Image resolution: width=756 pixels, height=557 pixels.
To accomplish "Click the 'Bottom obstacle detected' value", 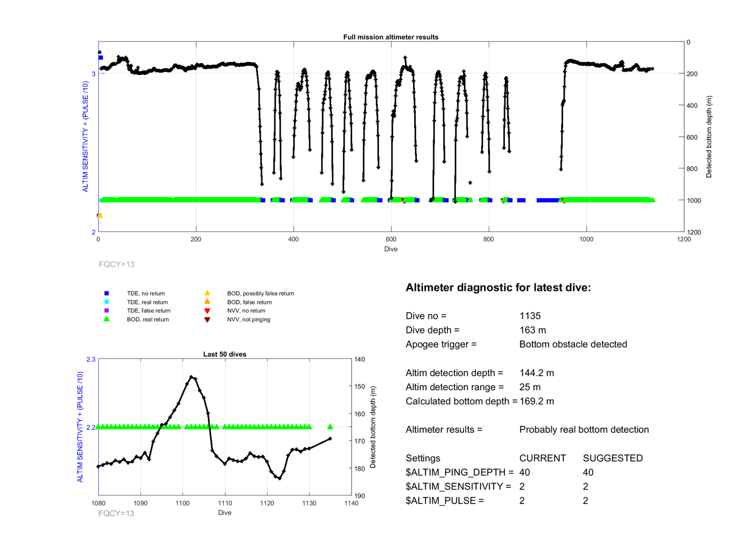I will point(573,344).
